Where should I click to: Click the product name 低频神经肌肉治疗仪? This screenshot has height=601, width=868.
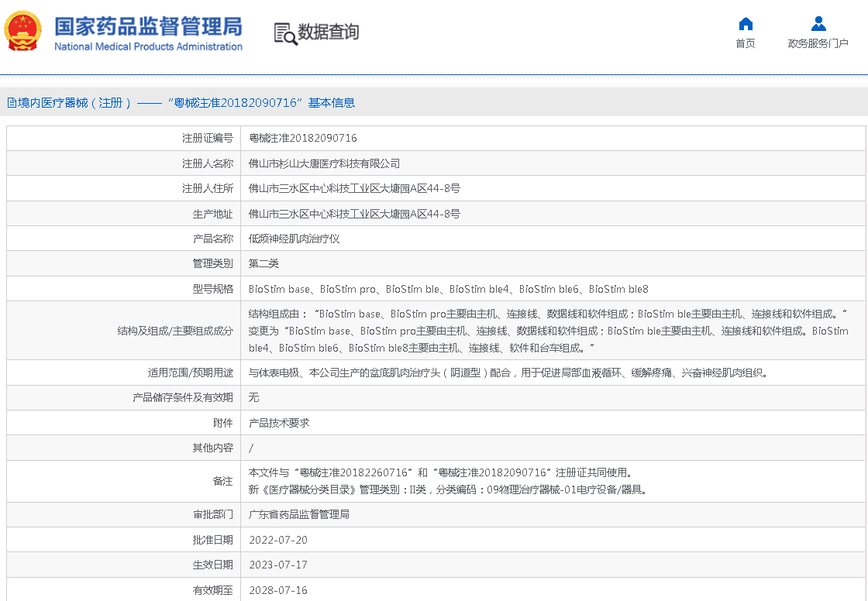(294, 239)
